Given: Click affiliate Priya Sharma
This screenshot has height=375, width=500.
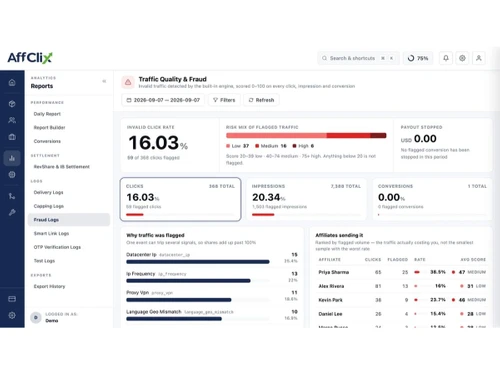Looking at the screenshot, I should point(334,272).
